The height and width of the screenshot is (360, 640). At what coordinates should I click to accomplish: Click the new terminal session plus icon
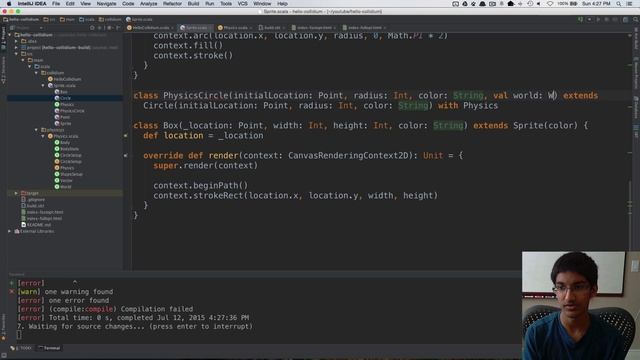coord(11,283)
